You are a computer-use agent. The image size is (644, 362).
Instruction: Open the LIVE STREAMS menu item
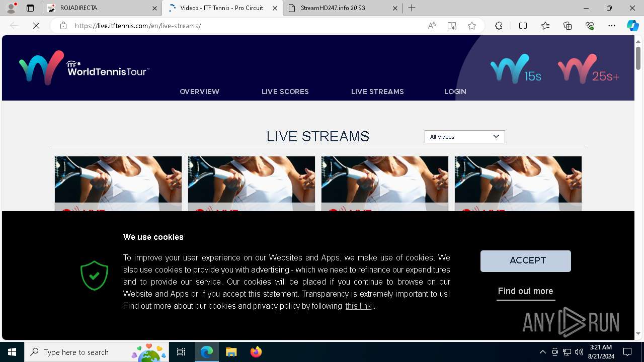[377, 92]
